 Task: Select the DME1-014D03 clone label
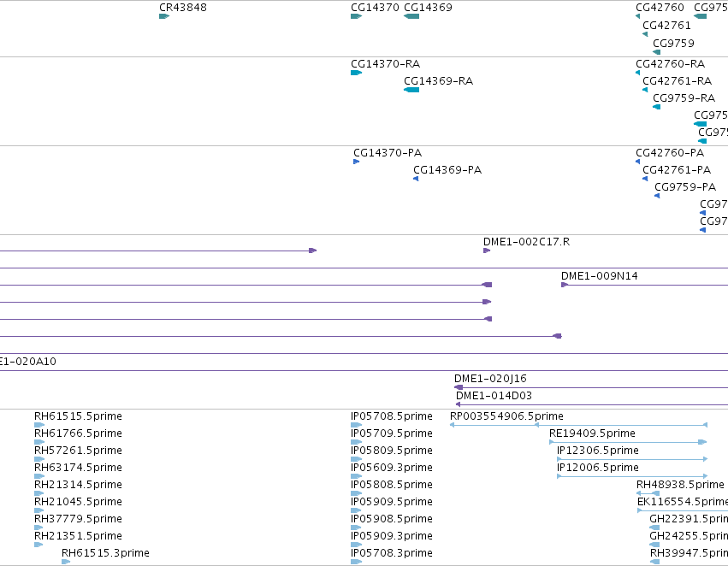click(494, 396)
